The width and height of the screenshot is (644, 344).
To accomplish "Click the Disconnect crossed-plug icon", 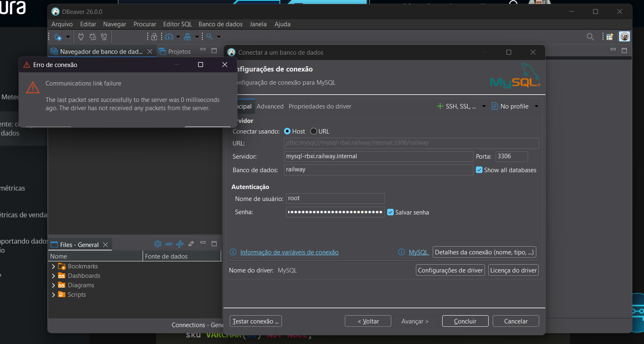I will point(104,37).
